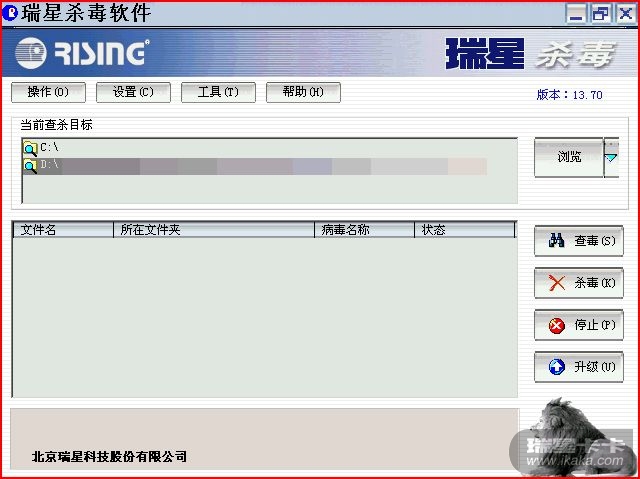This screenshot has height=479, width=640.
Task: Start virus scan with 查毒(S)
Action: [579, 241]
